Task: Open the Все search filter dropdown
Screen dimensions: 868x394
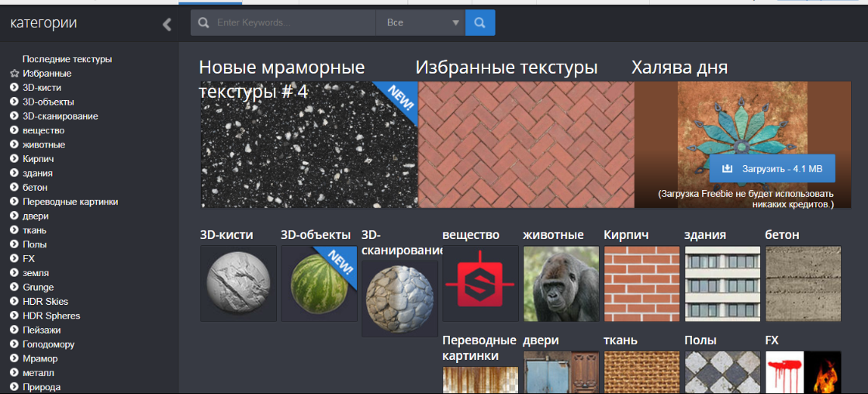Action: tap(420, 22)
